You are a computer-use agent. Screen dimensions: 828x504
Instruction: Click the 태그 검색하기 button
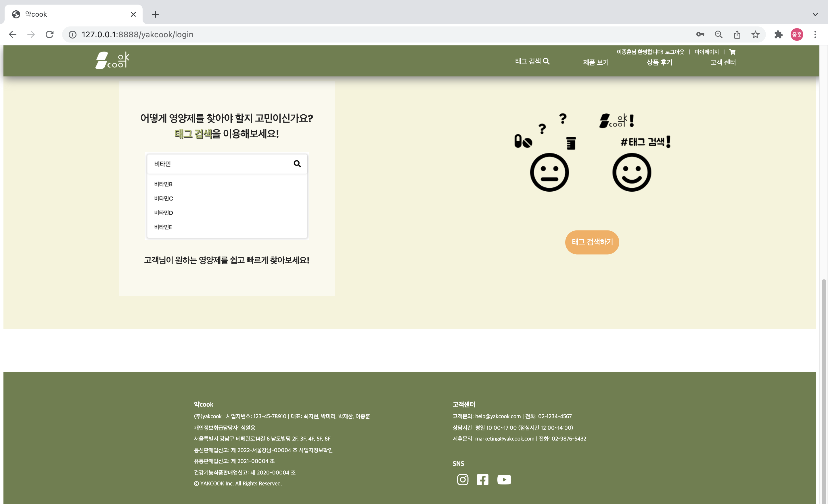(x=592, y=242)
